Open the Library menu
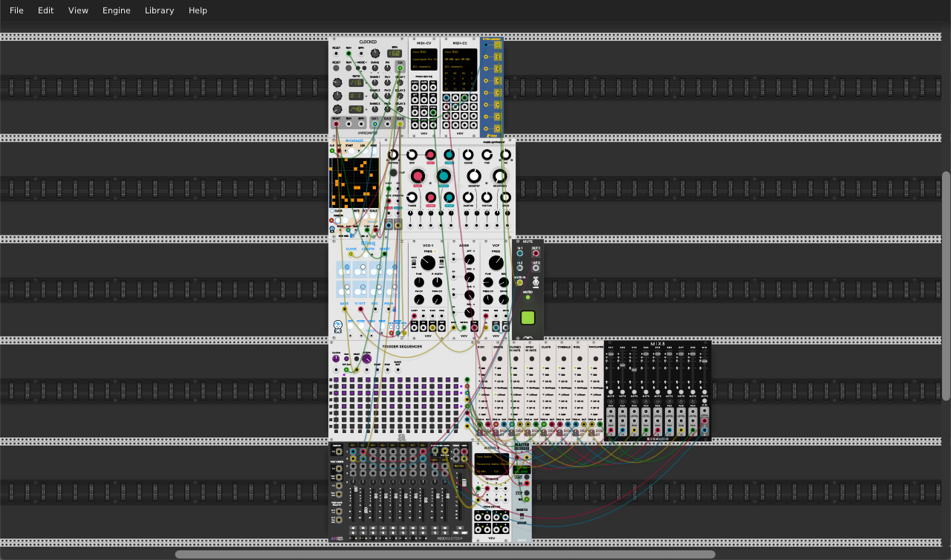 [159, 10]
